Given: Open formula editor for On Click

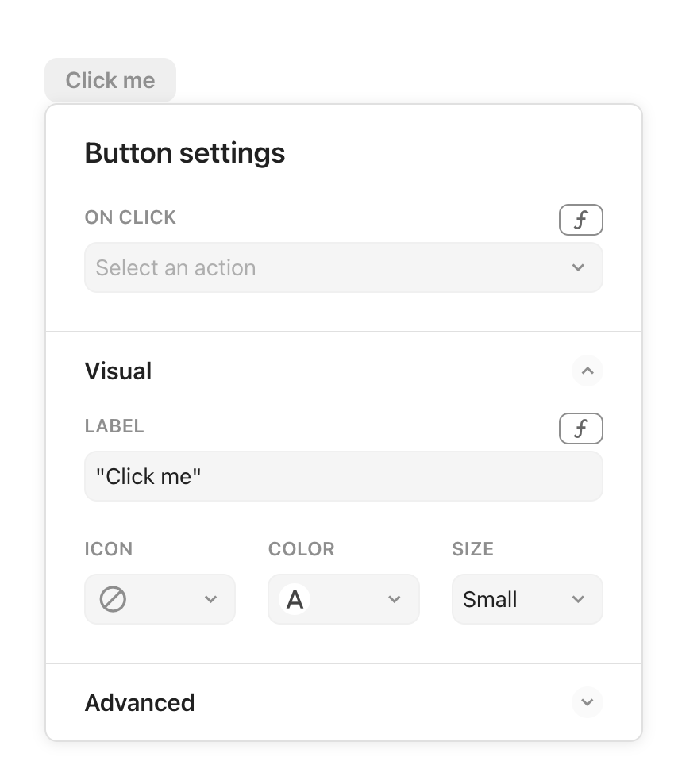Looking at the screenshot, I should (580, 220).
